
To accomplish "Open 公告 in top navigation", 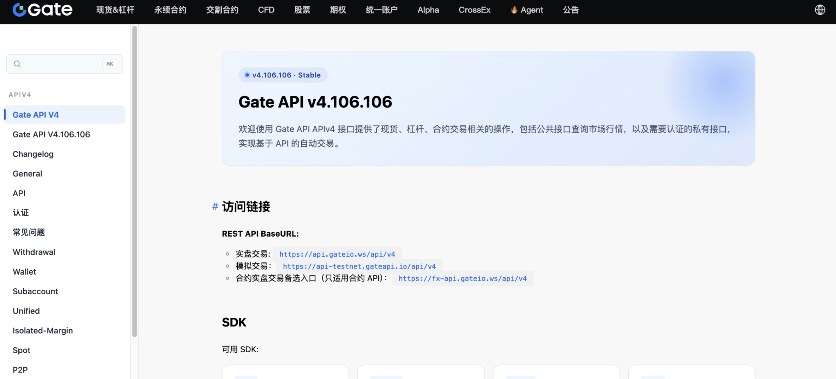I will click(x=571, y=10).
